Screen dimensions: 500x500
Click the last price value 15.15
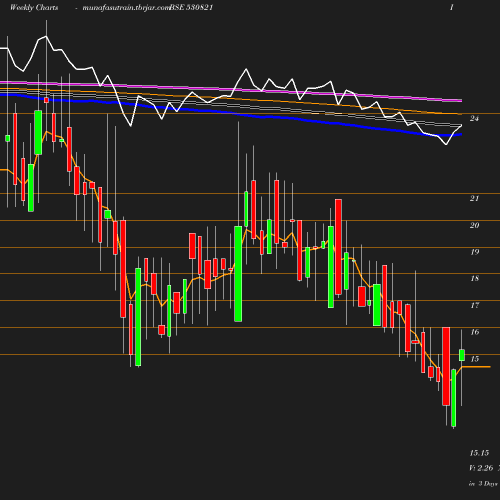click(x=479, y=453)
